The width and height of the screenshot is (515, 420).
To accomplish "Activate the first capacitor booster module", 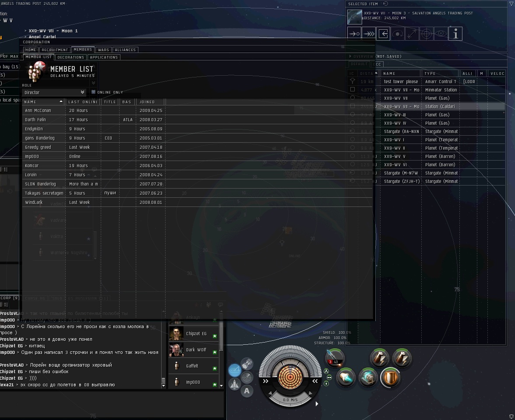I will coord(379,358).
